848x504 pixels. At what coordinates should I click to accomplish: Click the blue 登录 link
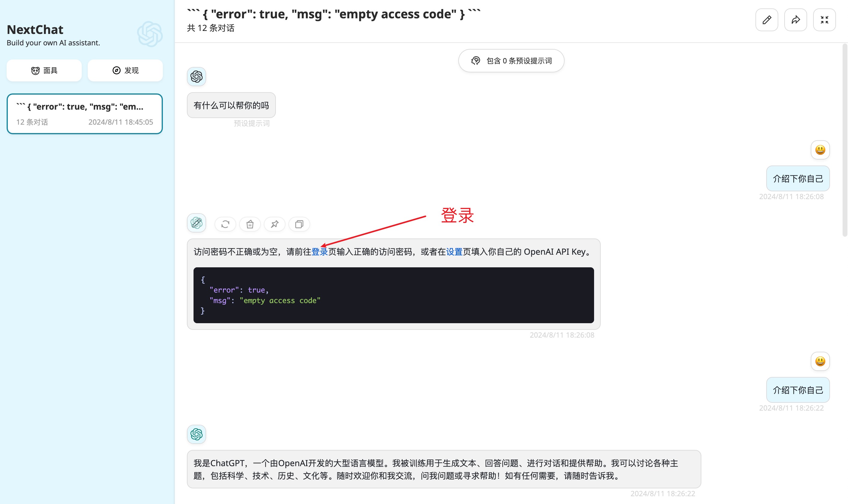(x=319, y=252)
